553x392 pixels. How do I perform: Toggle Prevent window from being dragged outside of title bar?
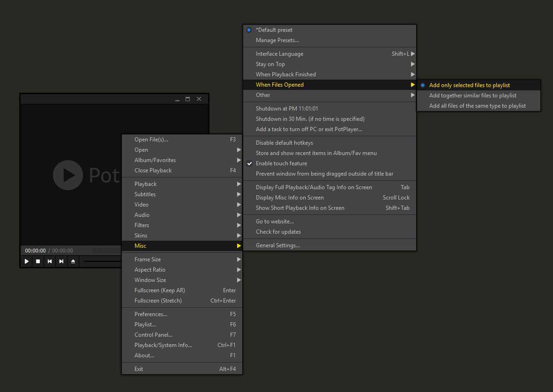[x=330, y=174]
